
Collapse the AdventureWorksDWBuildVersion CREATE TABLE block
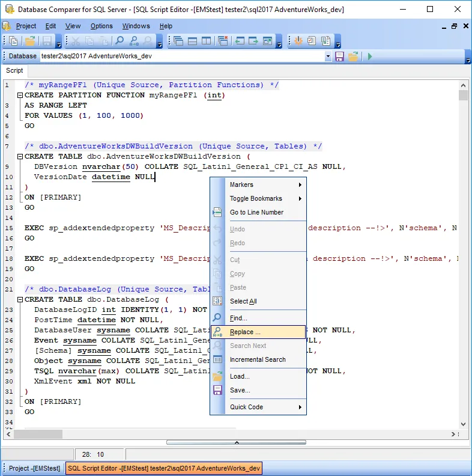tap(20, 157)
